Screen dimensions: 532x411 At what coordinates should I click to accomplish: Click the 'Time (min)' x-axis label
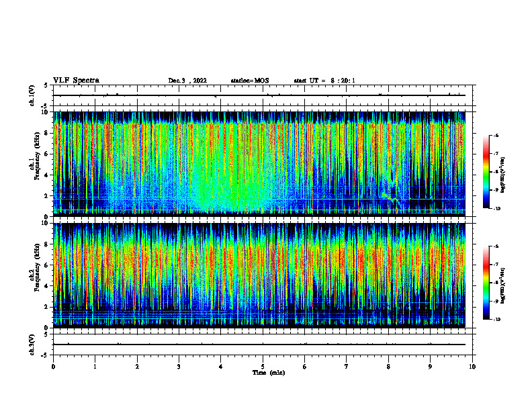tap(269, 373)
